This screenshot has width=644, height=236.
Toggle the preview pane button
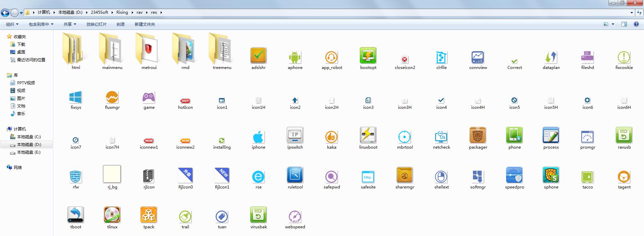pyautogui.click(x=624, y=24)
